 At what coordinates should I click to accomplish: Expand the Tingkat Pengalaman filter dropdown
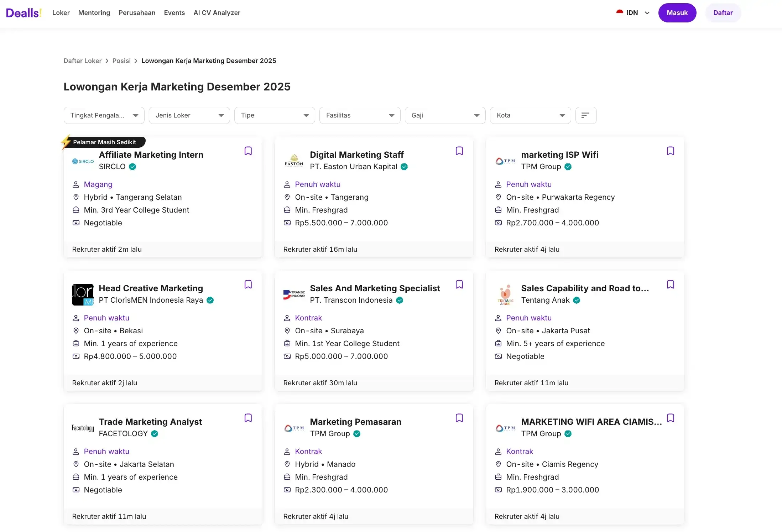tap(104, 115)
